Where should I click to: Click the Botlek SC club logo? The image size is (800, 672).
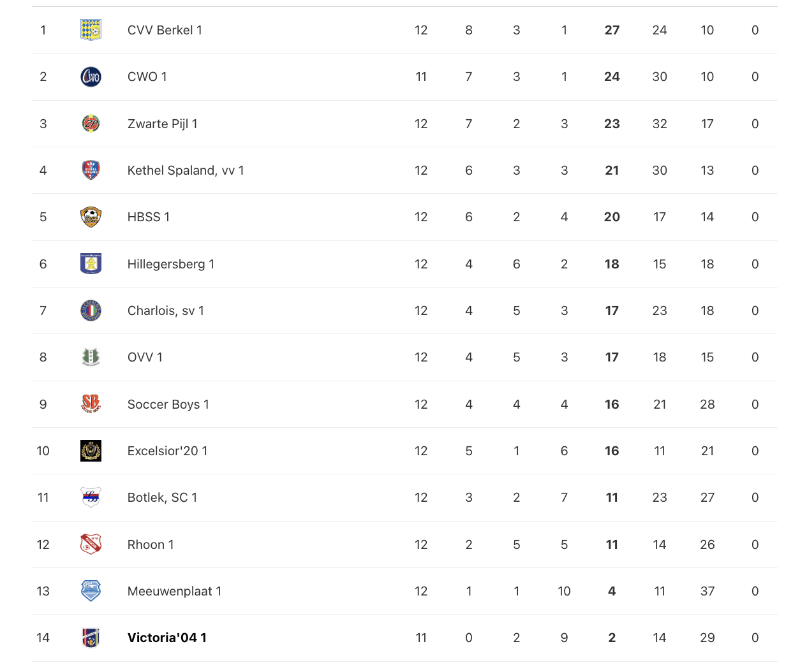[x=91, y=497]
